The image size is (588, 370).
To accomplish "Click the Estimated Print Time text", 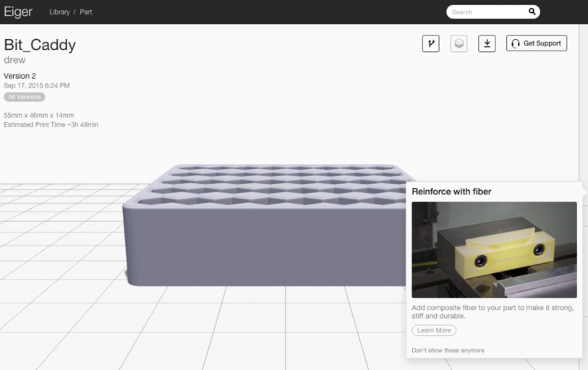I will (x=51, y=125).
